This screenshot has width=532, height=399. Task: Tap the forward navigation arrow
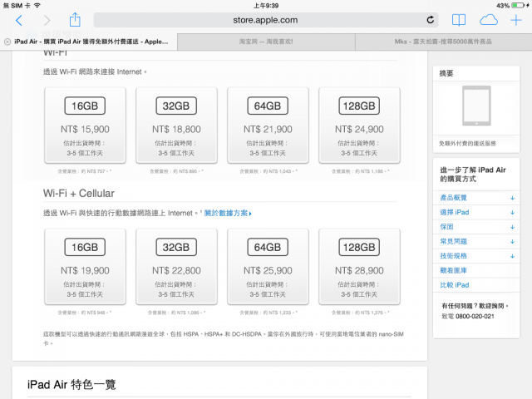[47, 20]
